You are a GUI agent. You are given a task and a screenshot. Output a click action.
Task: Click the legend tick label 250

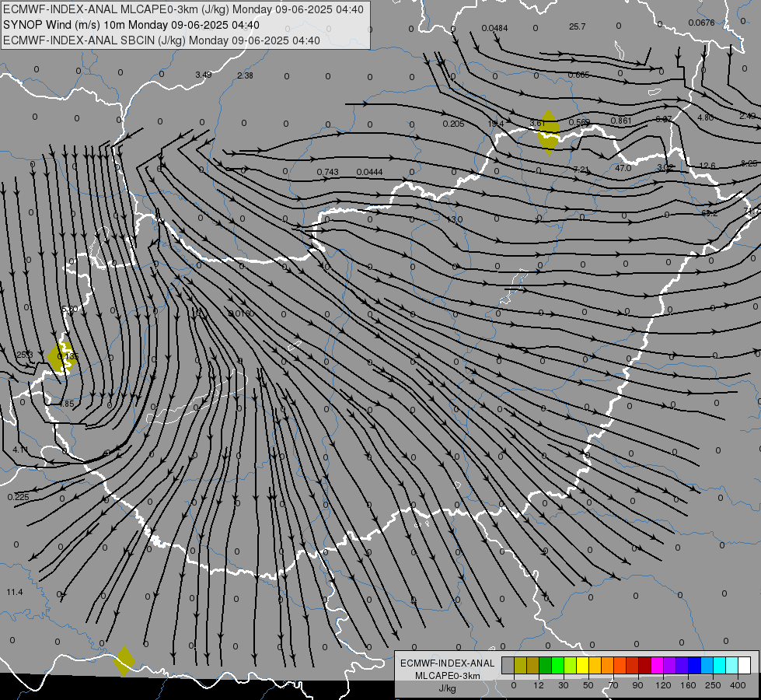pyautogui.click(x=713, y=685)
